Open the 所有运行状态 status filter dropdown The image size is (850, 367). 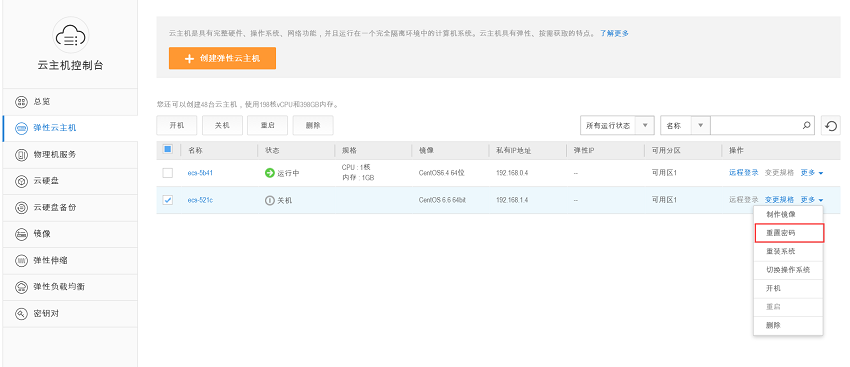point(617,125)
